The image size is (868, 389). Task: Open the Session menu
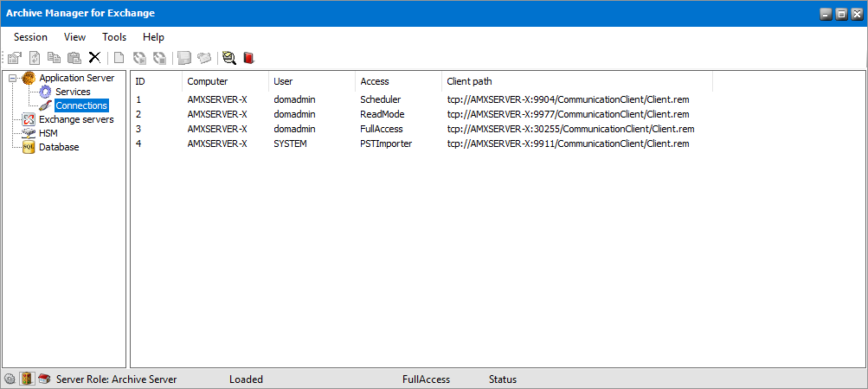pyautogui.click(x=30, y=37)
